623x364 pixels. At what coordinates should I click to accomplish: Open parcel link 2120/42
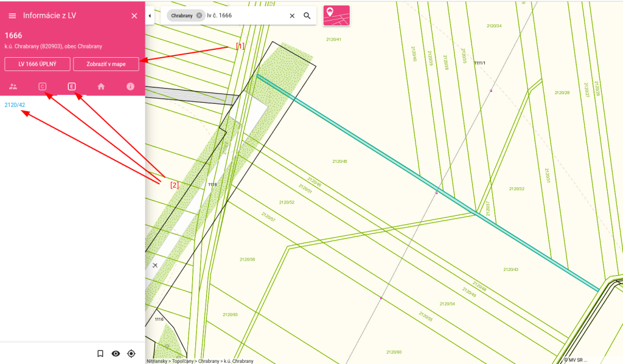pos(15,105)
